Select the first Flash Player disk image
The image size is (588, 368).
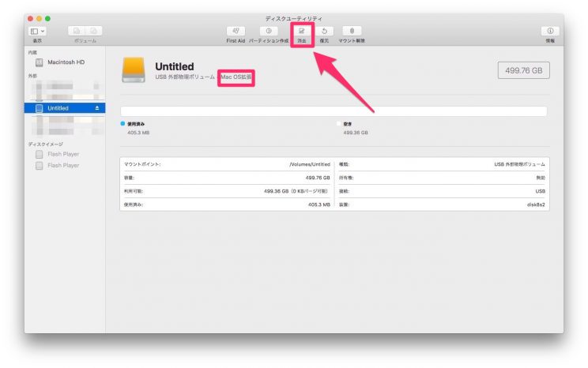pos(63,155)
